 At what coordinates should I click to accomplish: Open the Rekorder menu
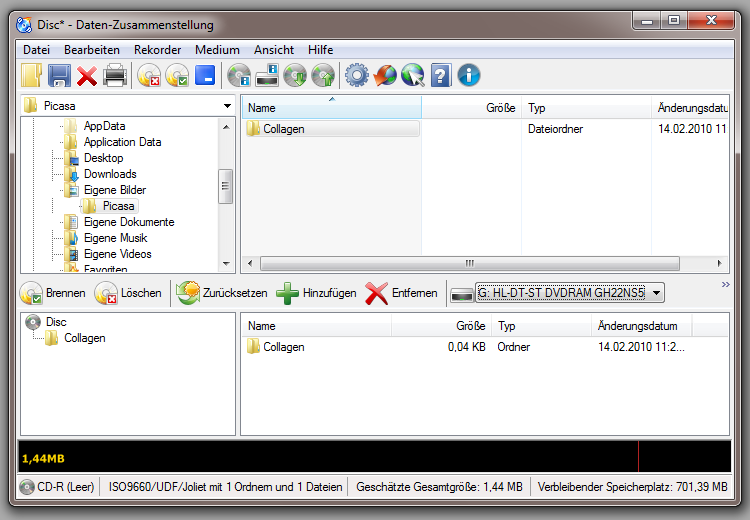(157, 49)
